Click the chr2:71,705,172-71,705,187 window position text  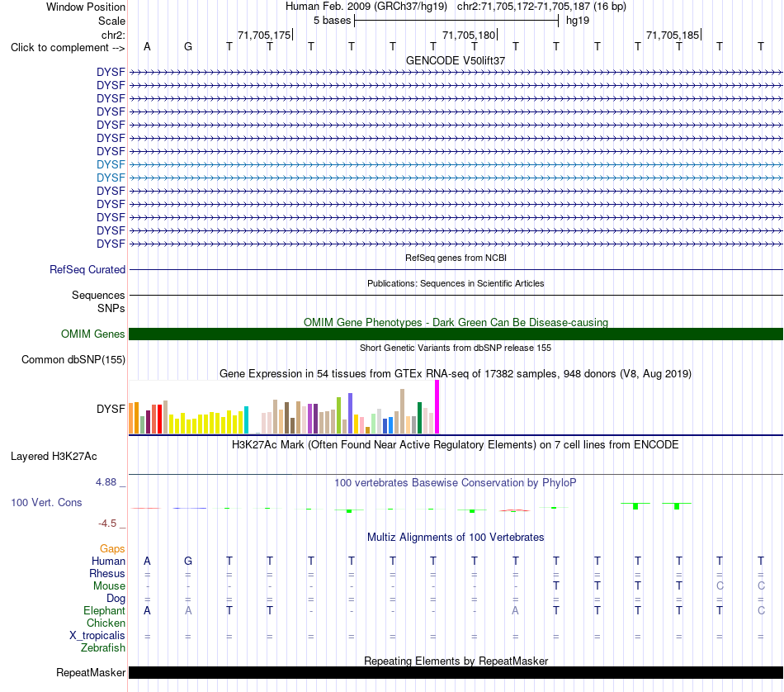(x=541, y=7)
